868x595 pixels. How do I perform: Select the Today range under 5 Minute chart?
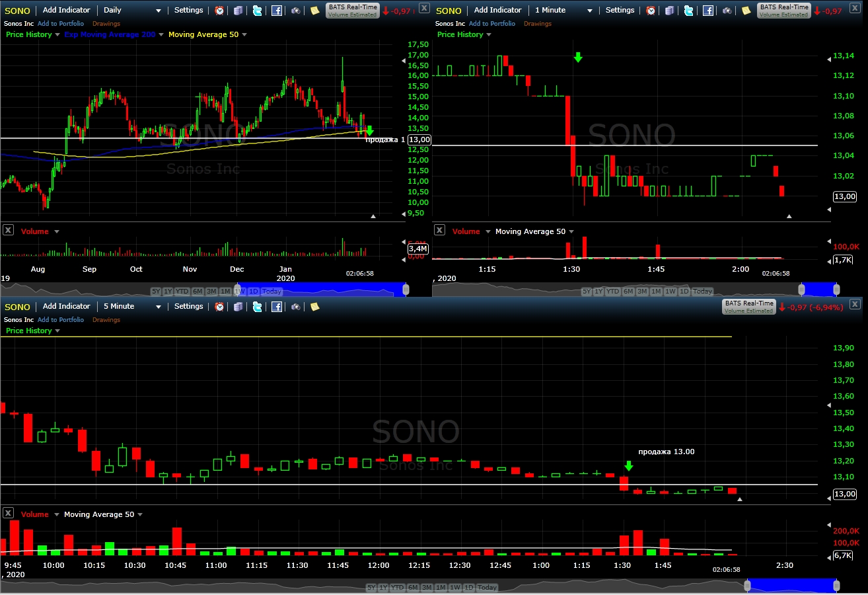[487, 588]
